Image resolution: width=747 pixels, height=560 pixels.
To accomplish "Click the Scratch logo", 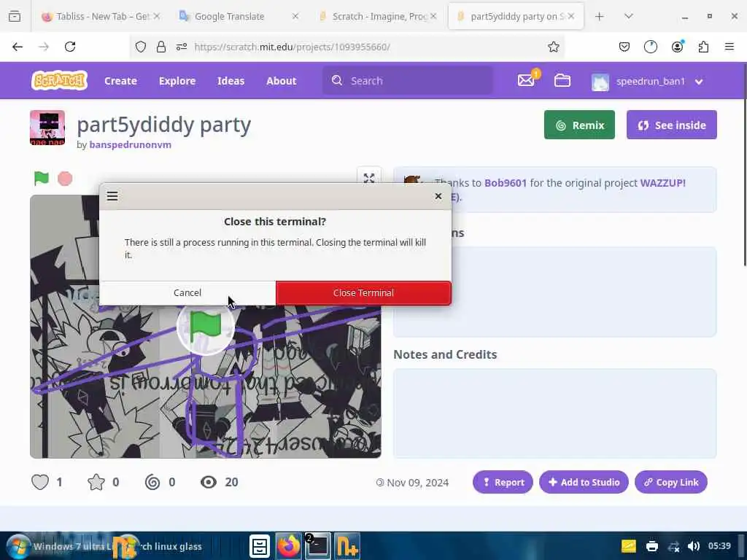I will click(x=60, y=80).
